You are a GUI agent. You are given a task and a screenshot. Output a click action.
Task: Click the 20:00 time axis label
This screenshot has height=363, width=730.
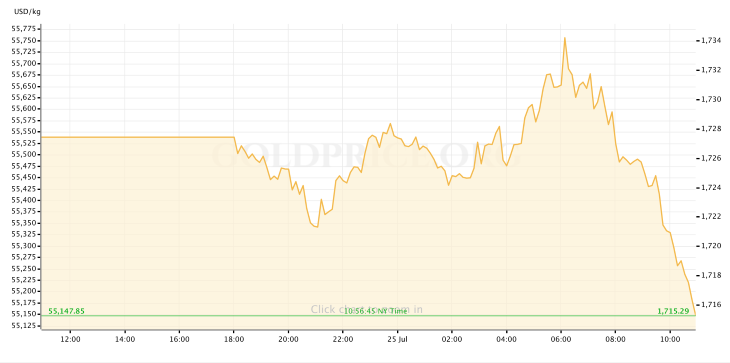click(x=288, y=339)
